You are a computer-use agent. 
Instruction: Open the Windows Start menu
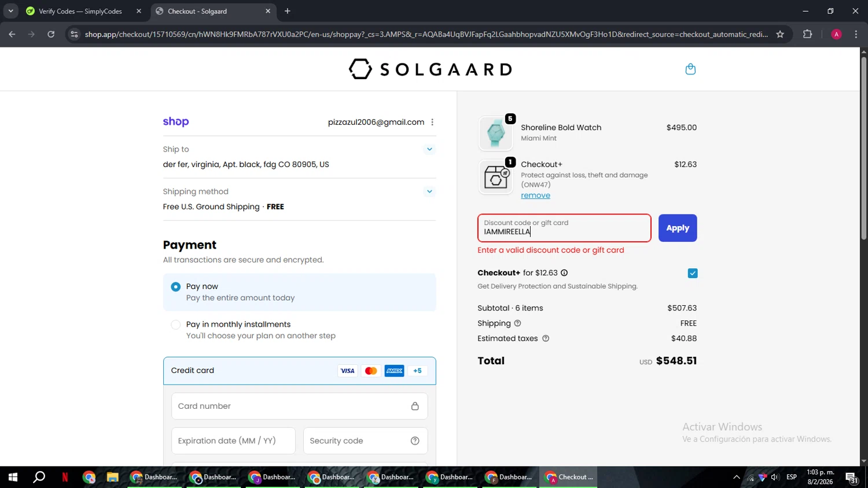(x=13, y=477)
